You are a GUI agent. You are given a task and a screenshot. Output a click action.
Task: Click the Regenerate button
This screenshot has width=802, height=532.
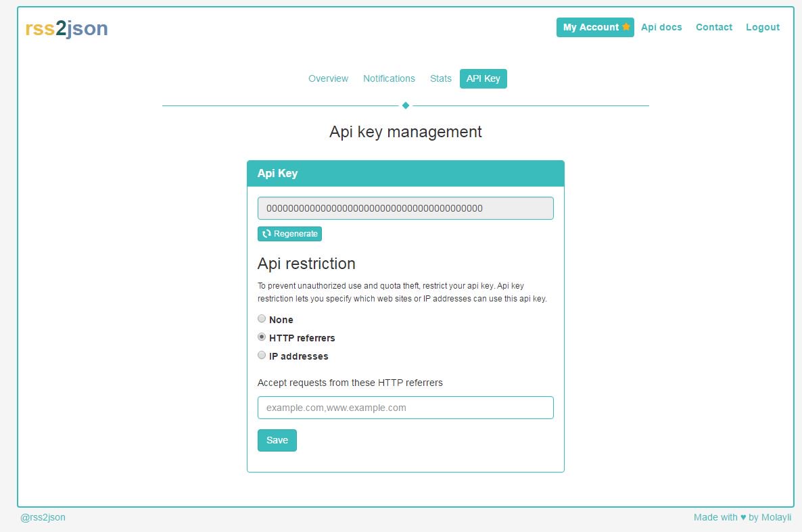coord(290,234)
